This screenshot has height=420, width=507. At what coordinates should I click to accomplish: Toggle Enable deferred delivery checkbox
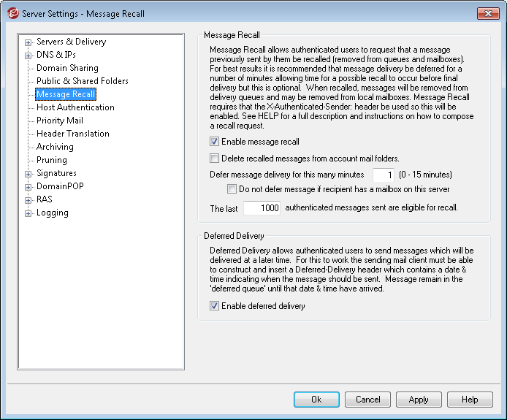214,306
